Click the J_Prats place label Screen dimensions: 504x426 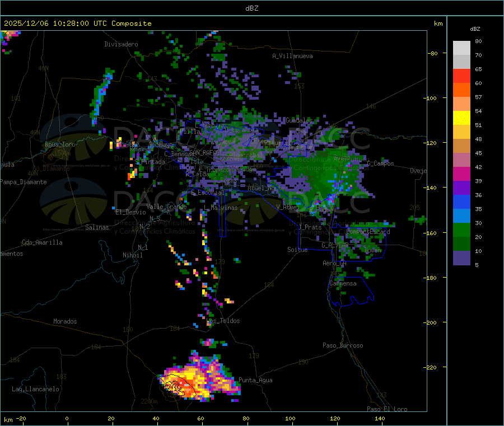(x=310, y=227)
